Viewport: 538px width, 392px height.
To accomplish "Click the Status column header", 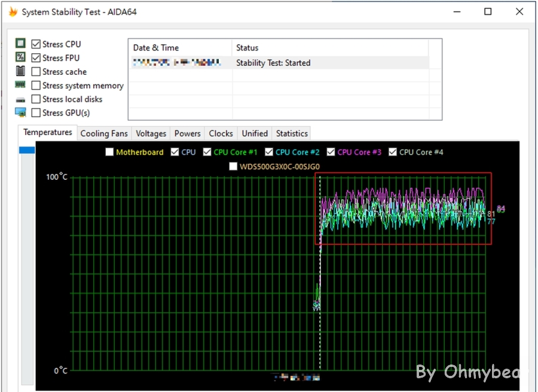I will click(331, 48).
